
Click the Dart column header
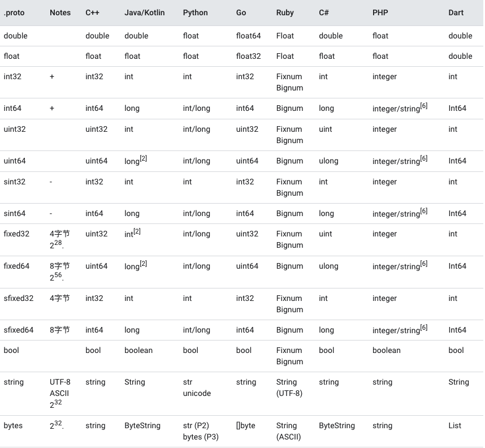click(456, 12)
